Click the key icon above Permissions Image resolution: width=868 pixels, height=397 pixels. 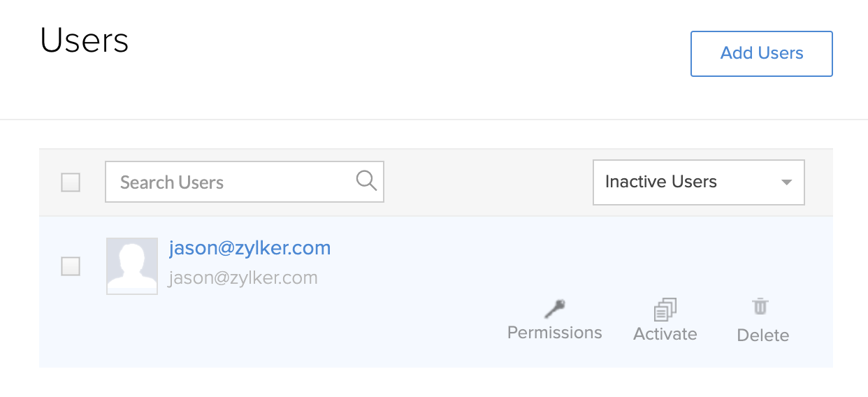coord(555,308)
